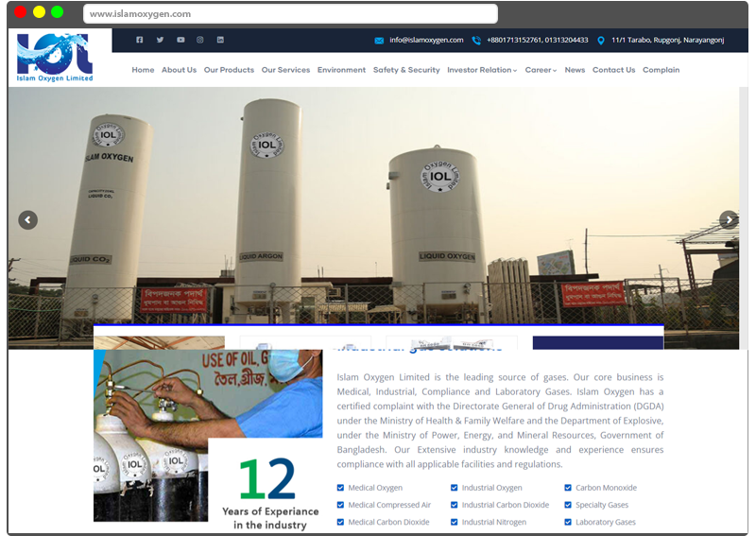Open the Complain menu item

(x=661, y=70)
